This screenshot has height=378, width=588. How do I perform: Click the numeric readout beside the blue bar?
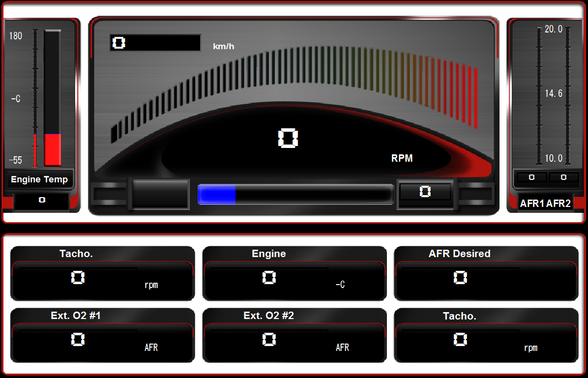click(425, 192)
